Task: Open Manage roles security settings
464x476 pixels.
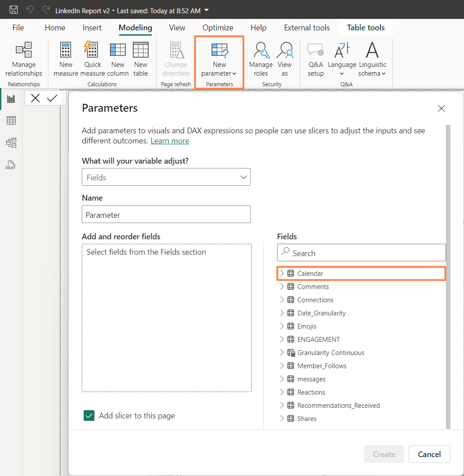Action: (x=260, y=59)
